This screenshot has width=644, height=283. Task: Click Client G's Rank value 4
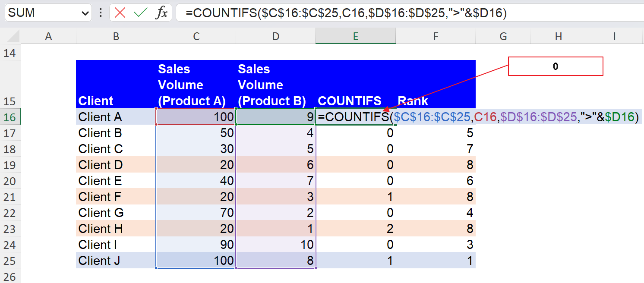pos(436,213)
